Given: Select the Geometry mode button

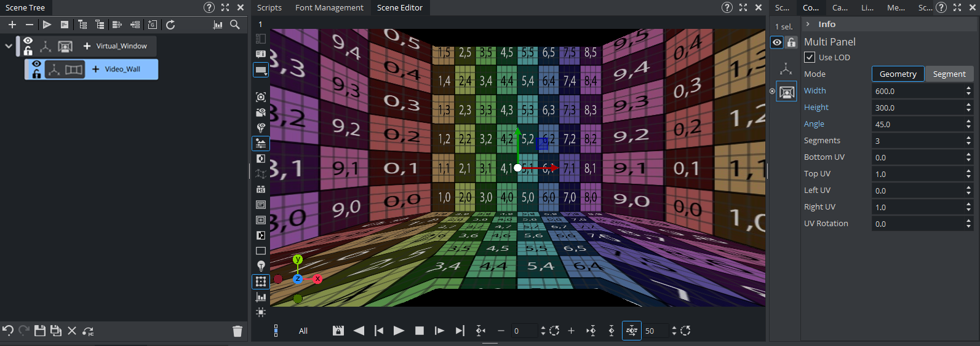Looking at the screenshot, I should (x=898, y=74).
